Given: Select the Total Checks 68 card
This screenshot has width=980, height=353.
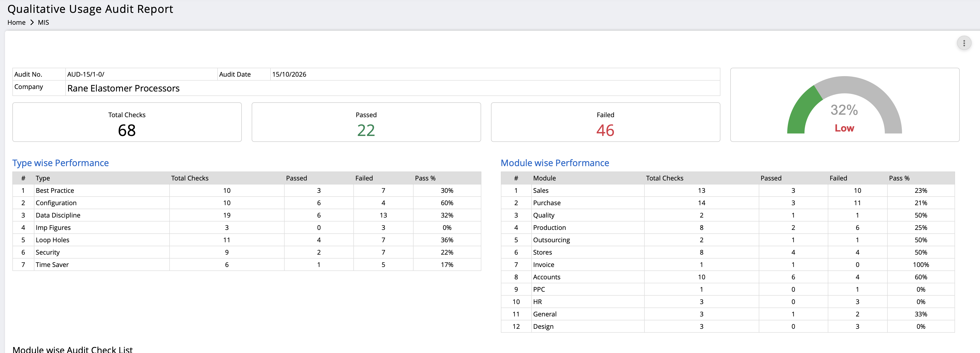Looking at the screenshot, I should tap(127, 122).
